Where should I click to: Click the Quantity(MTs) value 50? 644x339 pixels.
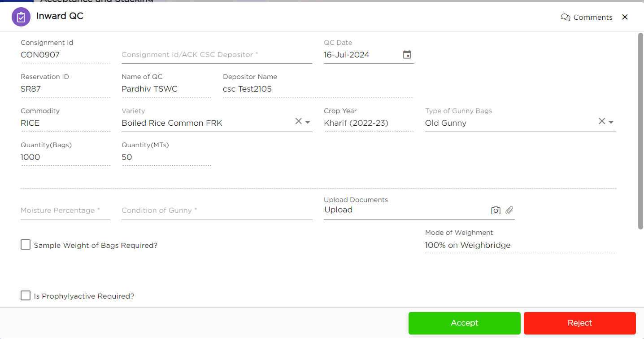coord(127,157)
